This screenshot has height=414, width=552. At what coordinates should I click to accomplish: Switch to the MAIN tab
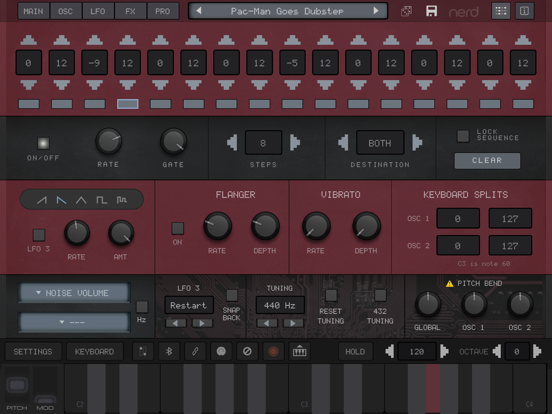[x=33, y=11]
